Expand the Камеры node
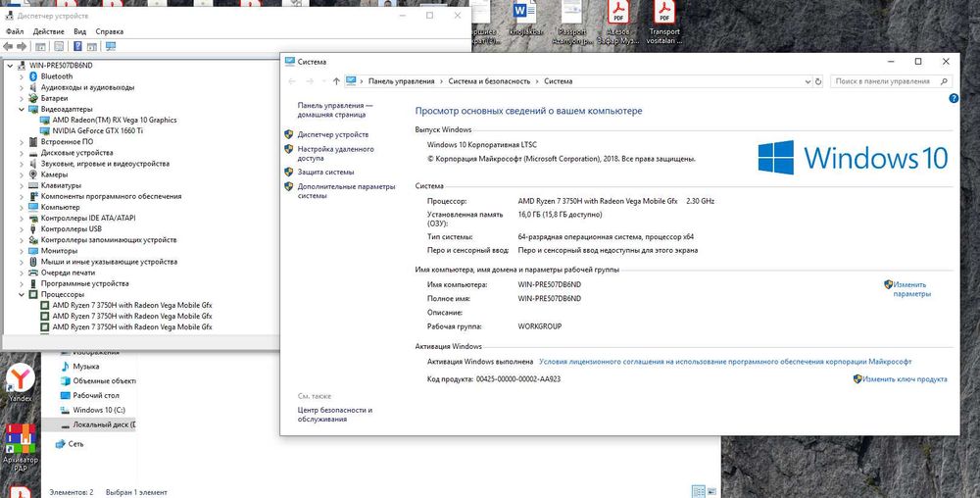 pyautogui.click(x=22, y=174)
